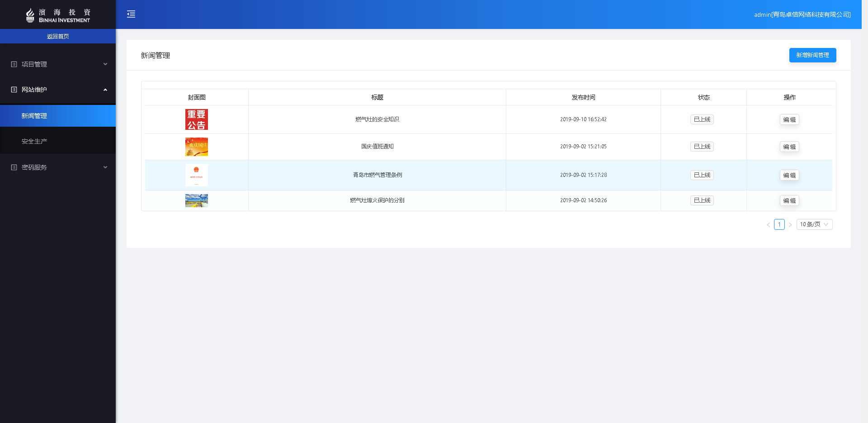Select page 1 in pagination
This screenshot has width=868, height=423.
tap(779, 224)
